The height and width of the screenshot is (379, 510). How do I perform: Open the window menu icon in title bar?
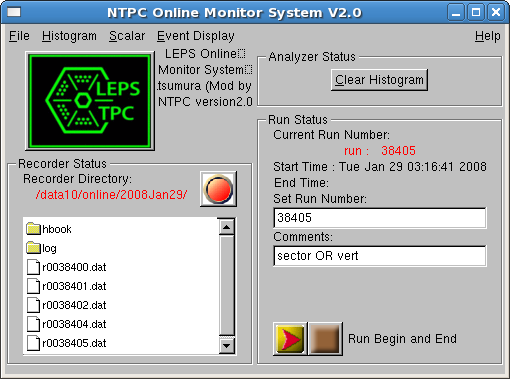(x=14, y=13)
